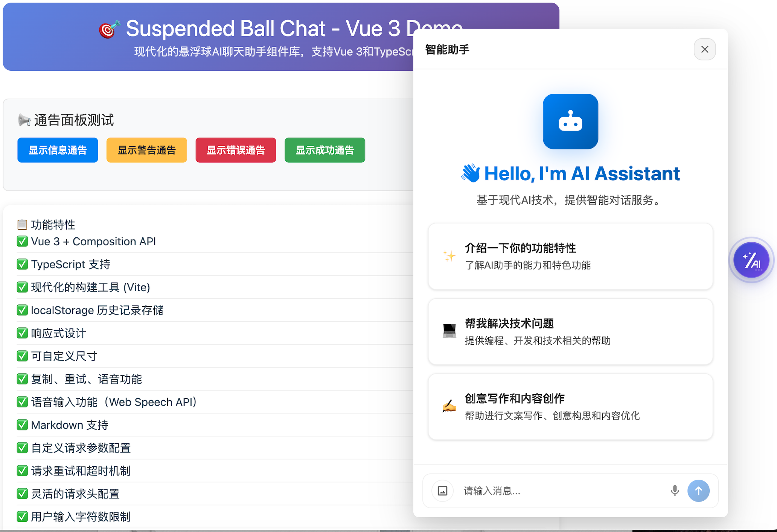
Task: Show the error notice 显示错误通告
Action: (236, 150)
